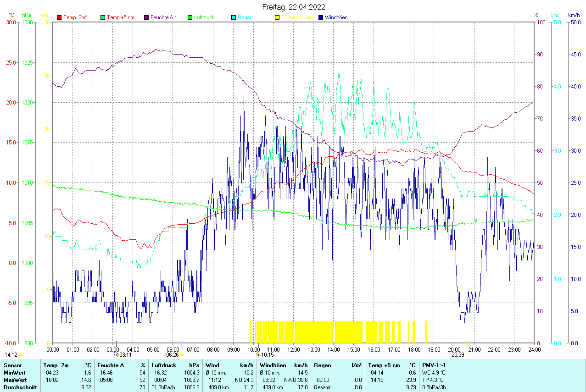Click the Temp +5 cm legend label
Image resolution: width=586 pixels, height=392 pixels.
click(120, 17)
